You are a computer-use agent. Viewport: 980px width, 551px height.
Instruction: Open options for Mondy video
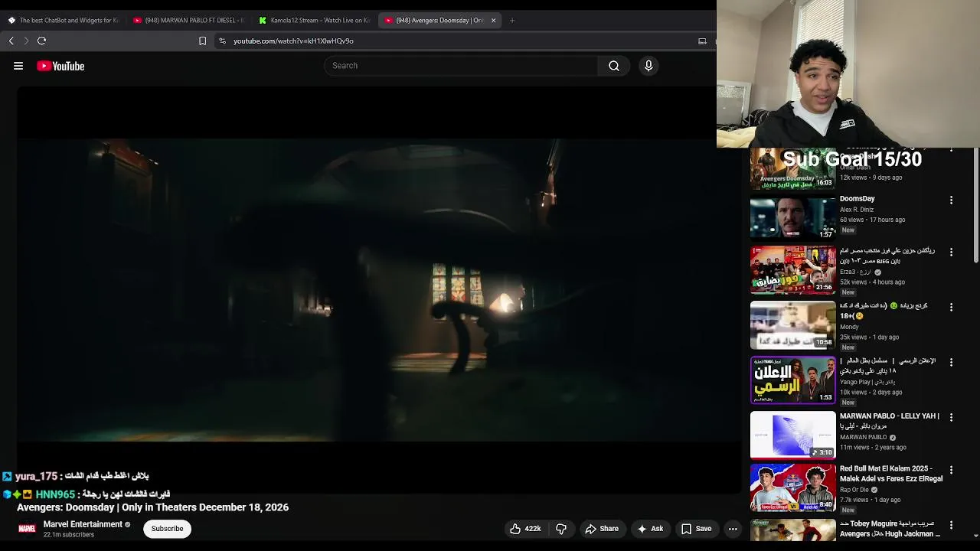click(x=951, y=307)
